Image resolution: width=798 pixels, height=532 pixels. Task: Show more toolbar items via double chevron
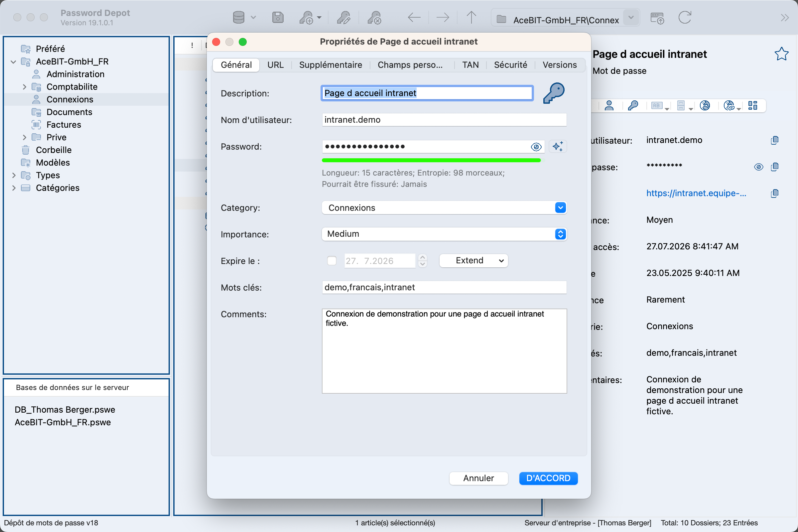785,18
